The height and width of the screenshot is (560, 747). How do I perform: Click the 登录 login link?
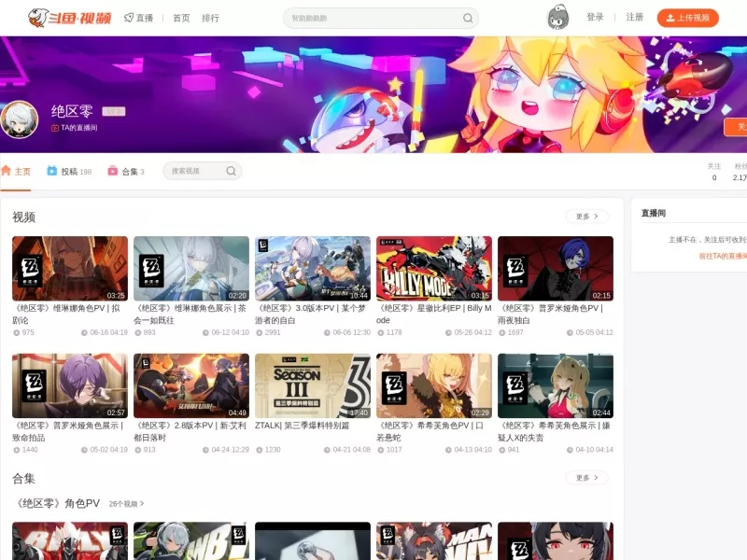click(x=595, y=17)
